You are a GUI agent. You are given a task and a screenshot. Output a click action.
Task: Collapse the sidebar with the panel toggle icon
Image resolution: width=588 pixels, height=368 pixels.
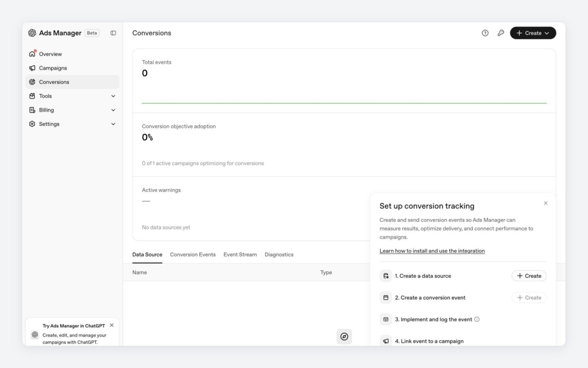[x=113, y=33]
